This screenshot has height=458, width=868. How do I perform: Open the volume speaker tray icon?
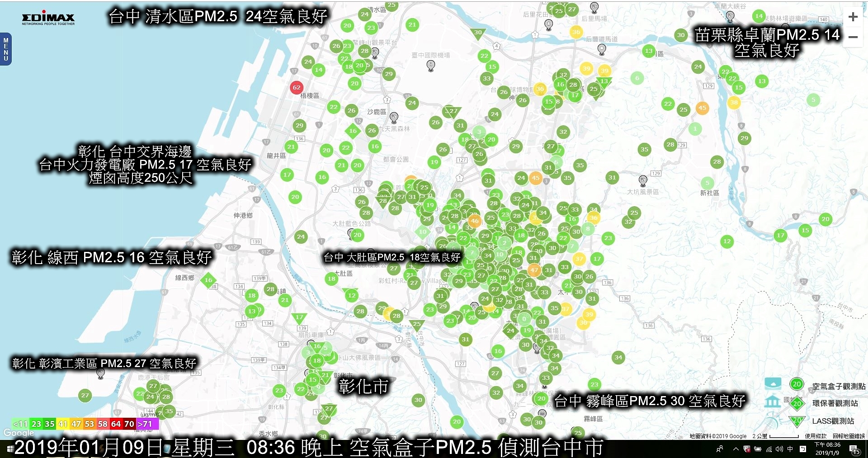[779, 449]
